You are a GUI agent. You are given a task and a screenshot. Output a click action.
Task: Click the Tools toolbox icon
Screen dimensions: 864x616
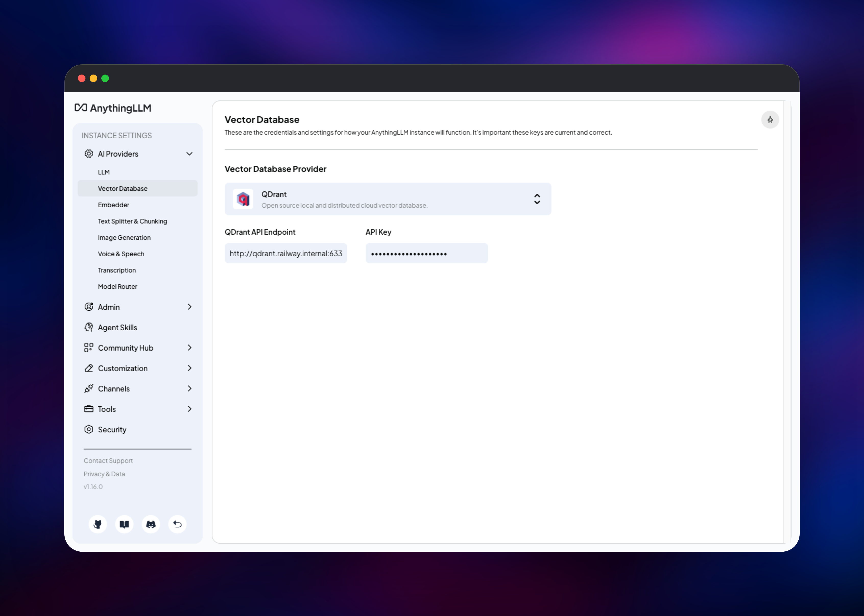coord(89,409)
